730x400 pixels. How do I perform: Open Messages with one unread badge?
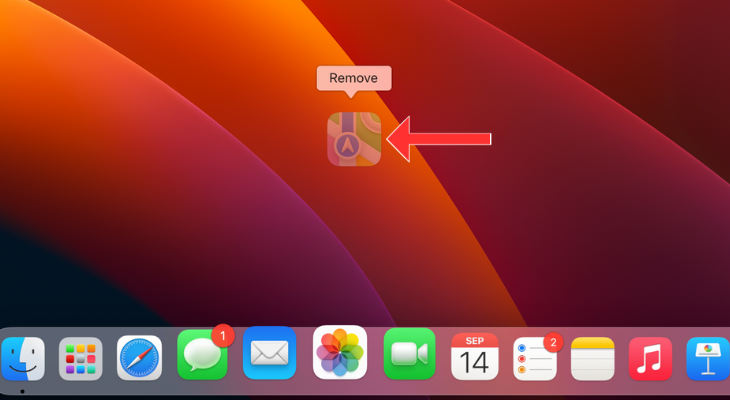click(x=203, y=354)
